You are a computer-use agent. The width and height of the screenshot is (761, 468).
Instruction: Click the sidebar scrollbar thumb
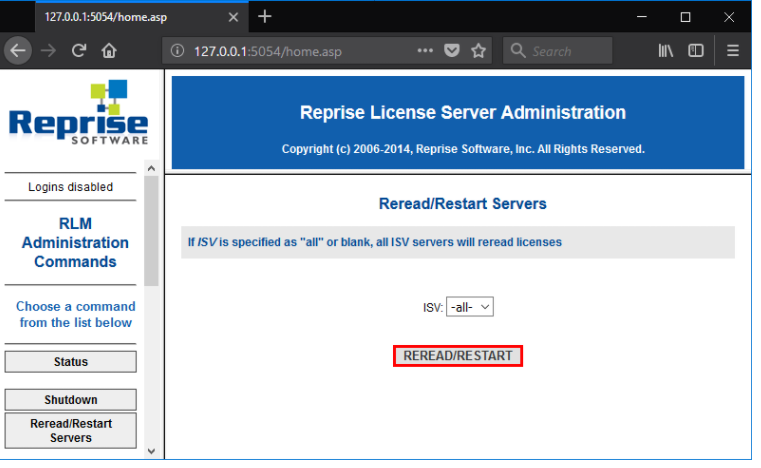pos(151,231)
